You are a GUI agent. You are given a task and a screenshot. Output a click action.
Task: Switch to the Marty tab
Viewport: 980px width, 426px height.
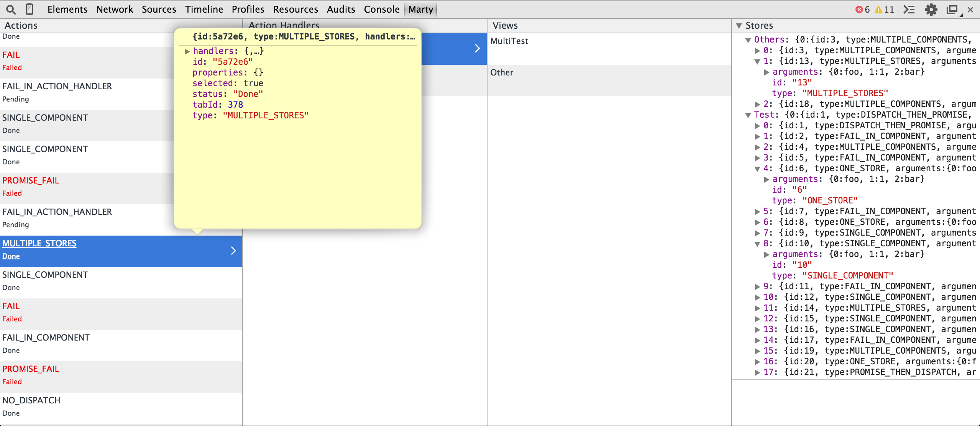pyautogui.click(x=420, y=9)
